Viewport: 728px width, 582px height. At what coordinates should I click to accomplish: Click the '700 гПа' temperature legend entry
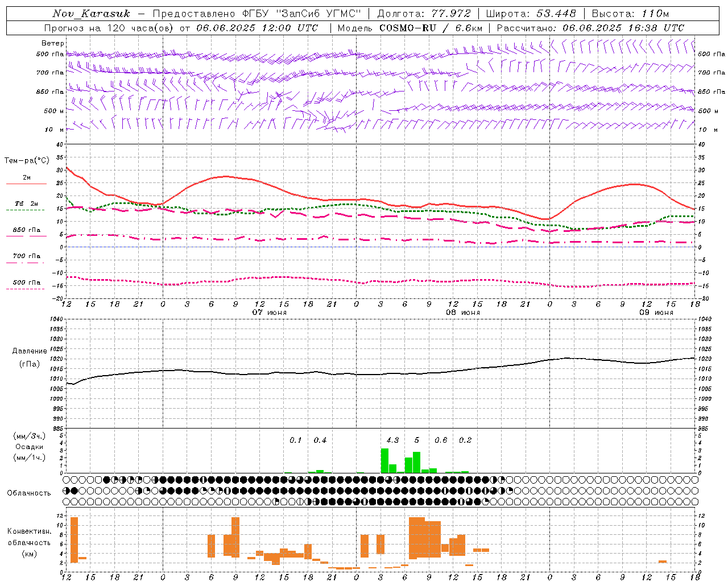26,256
